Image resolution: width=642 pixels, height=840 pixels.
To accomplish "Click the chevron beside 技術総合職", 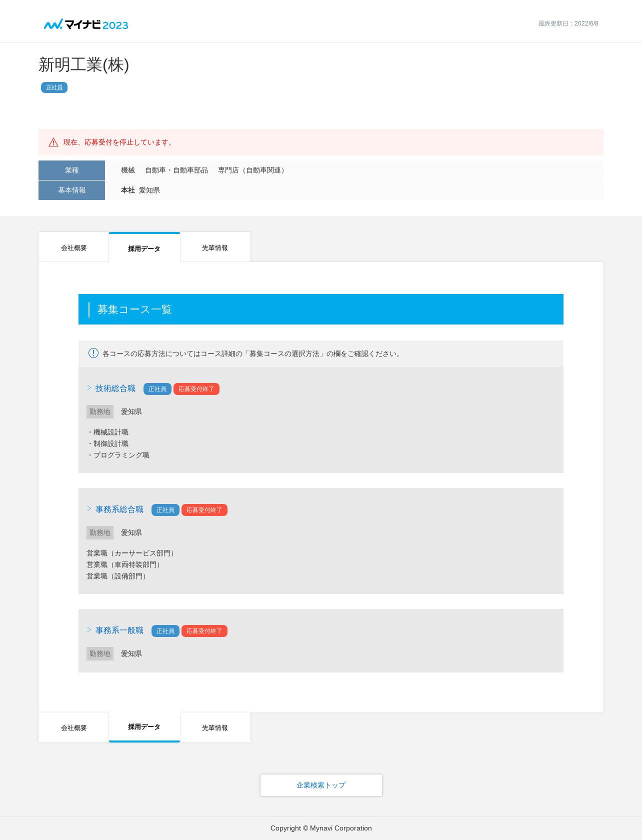I will [x=89, y=387].
